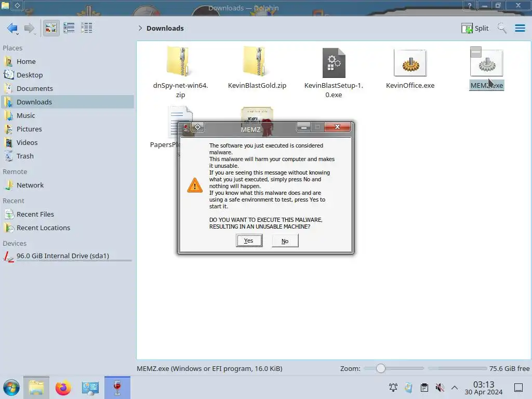
Task: Click the muted volume tray icon
Action: pos(440,388)
